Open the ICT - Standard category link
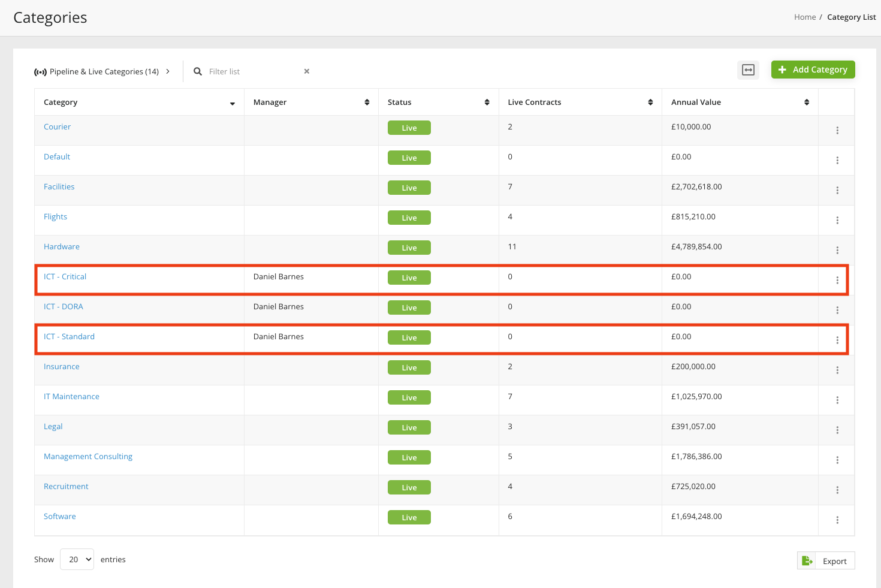Image resolution: width=881 pixels, height=588 pixels. pyautogui.click(x=68, y=336)
